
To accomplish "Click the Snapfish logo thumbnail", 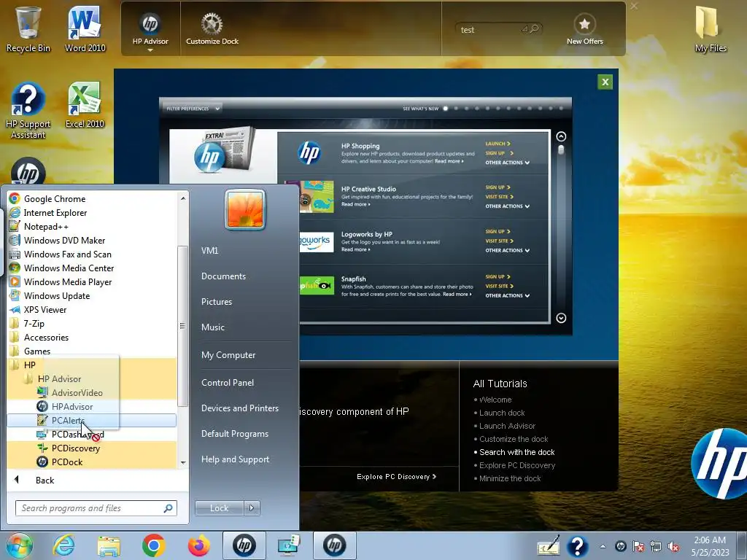I will [x=317, y=285].
